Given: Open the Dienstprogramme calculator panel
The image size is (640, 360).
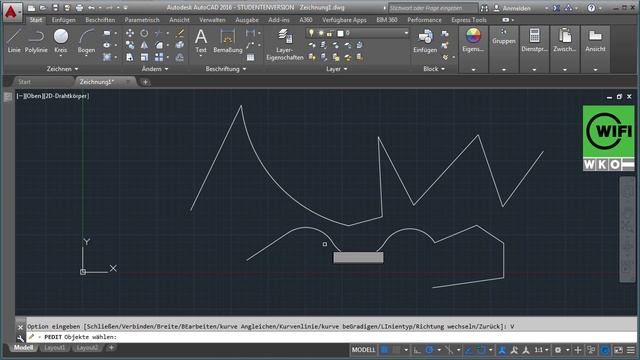Looking at the screenshot, I should coord(534,41).
